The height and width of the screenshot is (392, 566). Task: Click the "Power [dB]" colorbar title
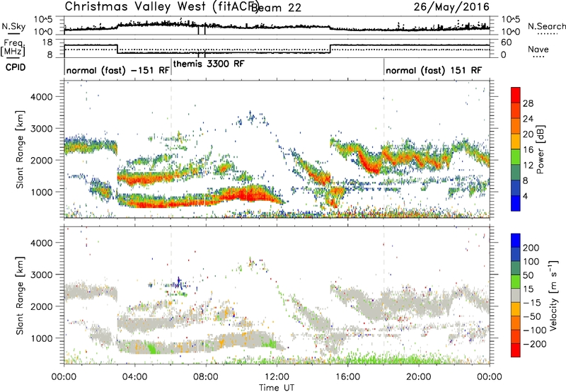(x=540, y=149)
